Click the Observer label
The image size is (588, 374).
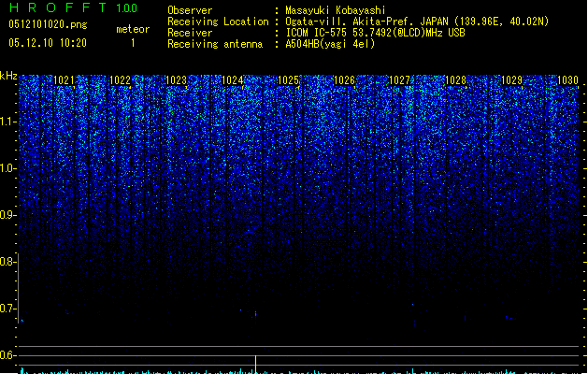click(x=190, y=10)
